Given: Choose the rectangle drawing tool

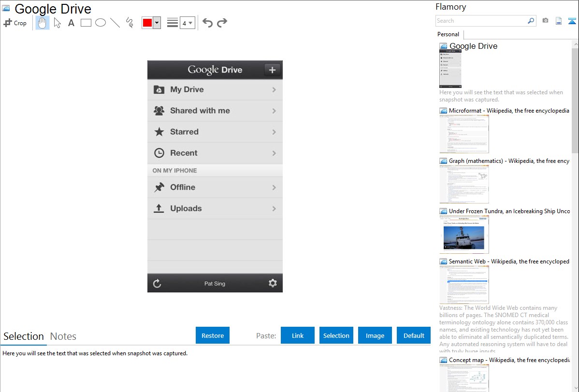Looking at the screenshot, I should [x=86, y=23].
